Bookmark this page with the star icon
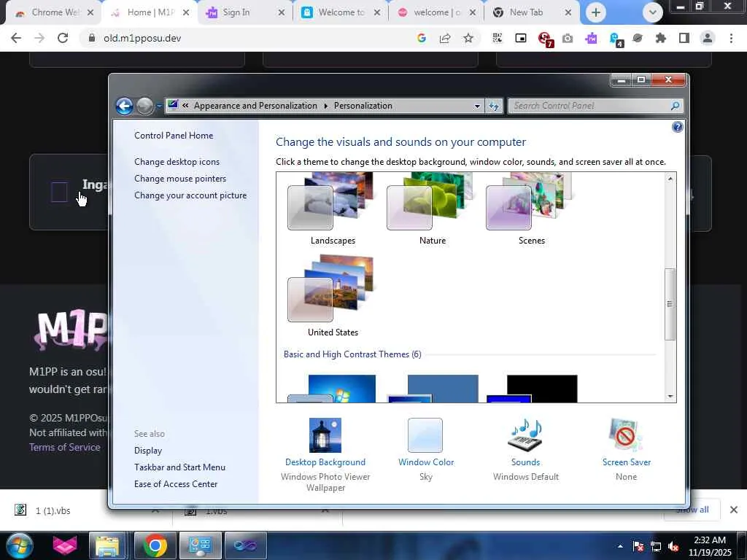 tap(468, 38)
